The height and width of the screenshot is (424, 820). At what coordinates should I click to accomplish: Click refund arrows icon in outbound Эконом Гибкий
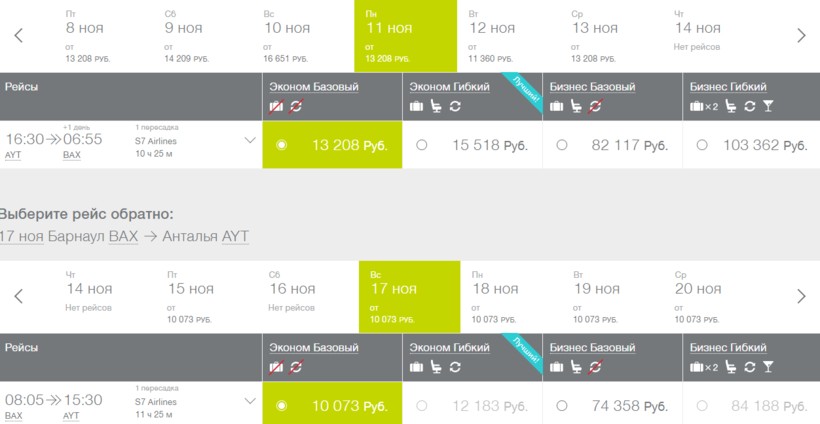tap(456, 106)
